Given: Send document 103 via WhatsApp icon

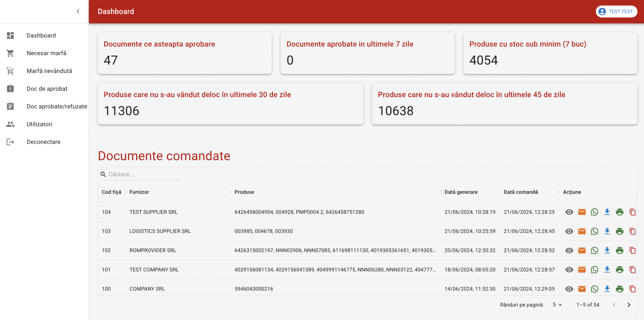Looking at the screenshot, I should pos(594,231).
